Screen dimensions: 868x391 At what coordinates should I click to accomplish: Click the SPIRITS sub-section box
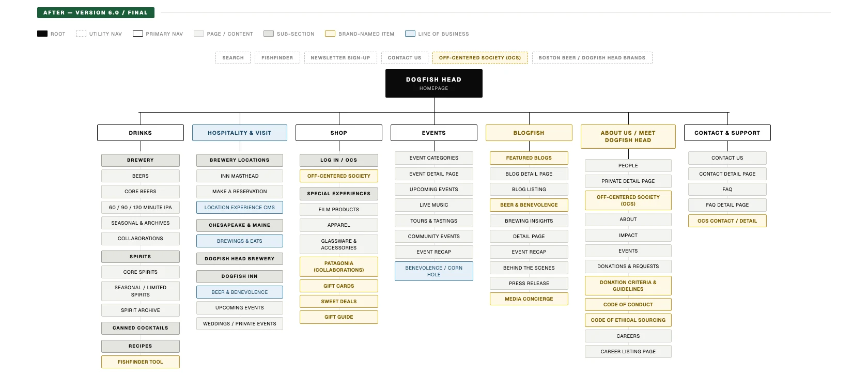[x=141, y=257]
